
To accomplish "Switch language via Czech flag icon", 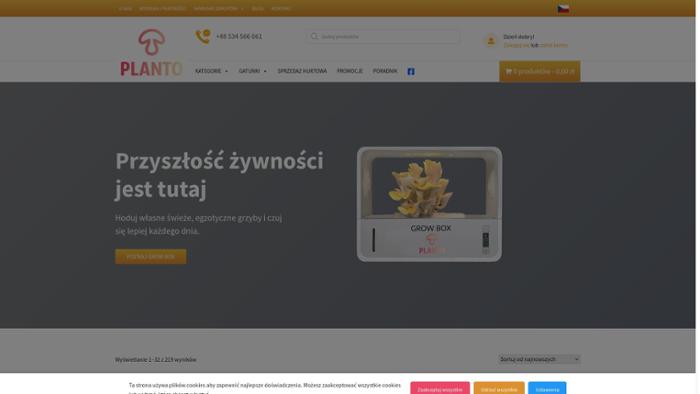I will tap(563, 8).
